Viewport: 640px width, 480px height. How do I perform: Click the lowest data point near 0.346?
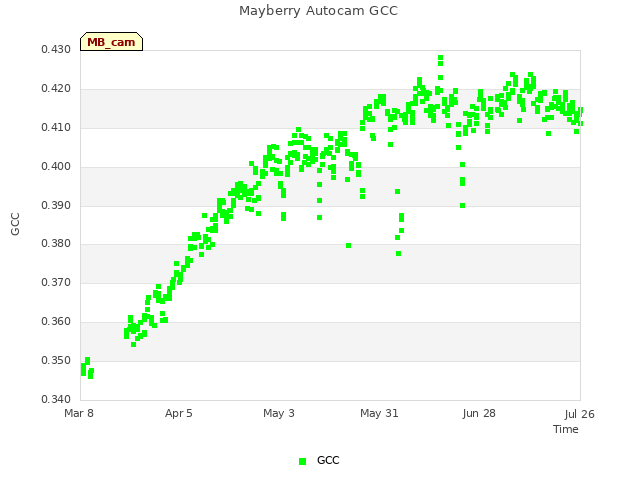click(90, 376)
